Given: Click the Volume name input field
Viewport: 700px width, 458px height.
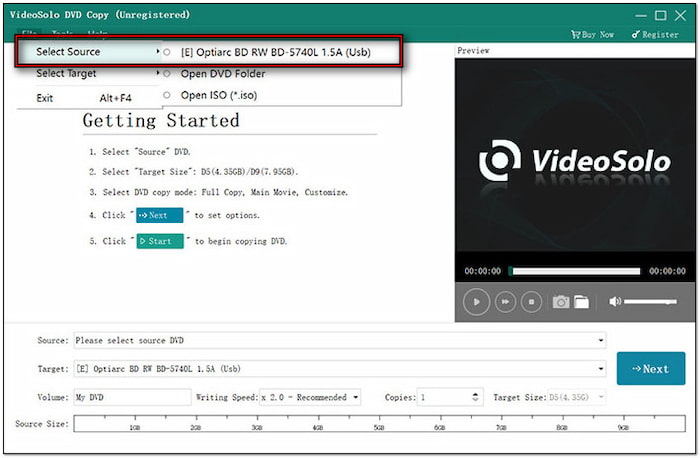Looking at the screenshot, I should point(132,397).
